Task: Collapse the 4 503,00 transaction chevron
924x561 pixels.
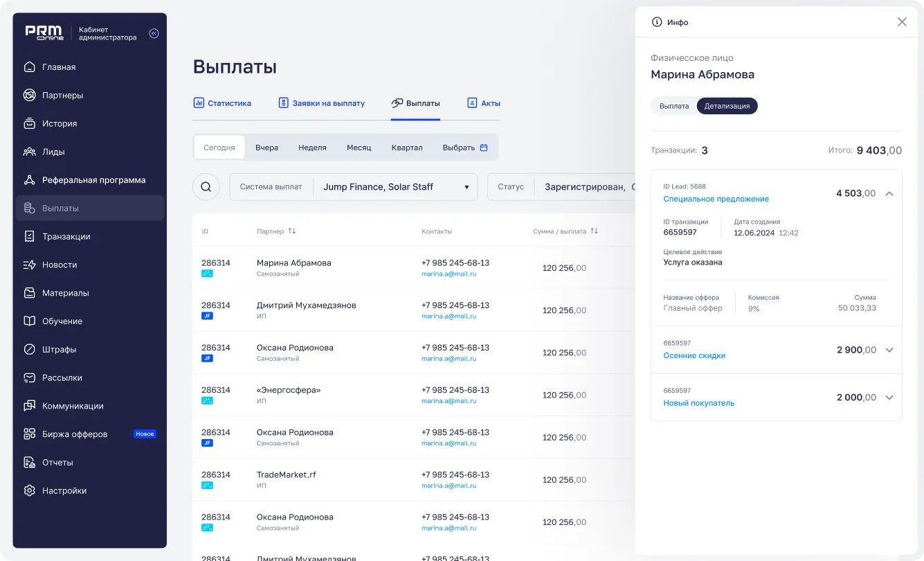Action: click(x=889, y=194)
